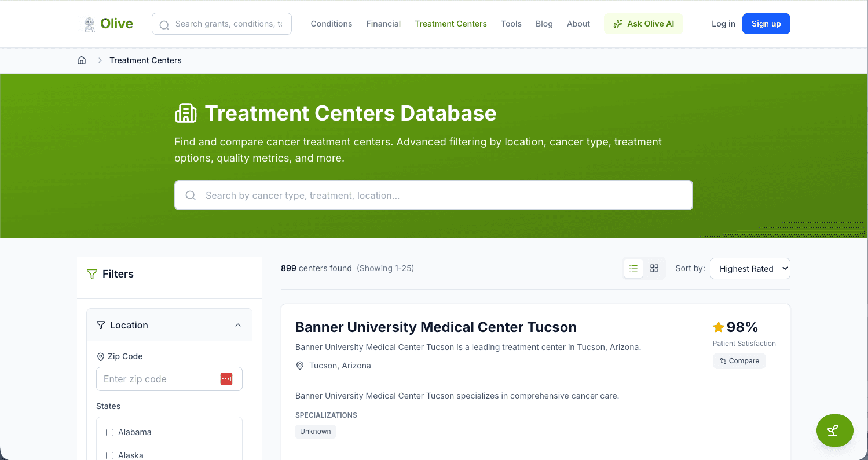Click the Location funnel icon

pos(101,325)
